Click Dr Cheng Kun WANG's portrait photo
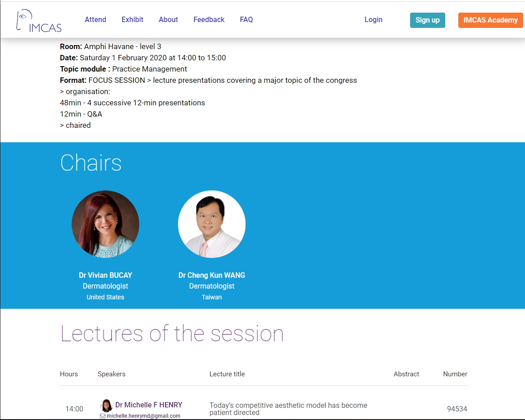 pyautogui.click(x=212, y=224)
